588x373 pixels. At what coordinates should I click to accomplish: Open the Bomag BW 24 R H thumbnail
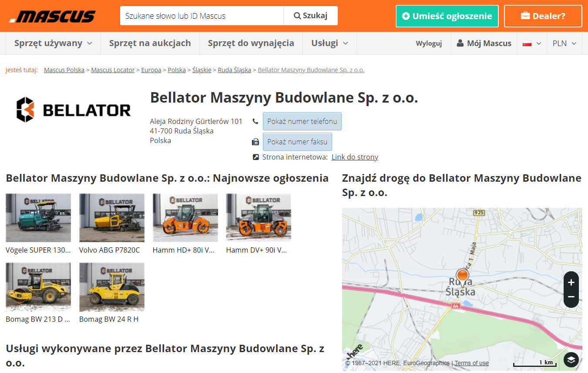[112, 287]
